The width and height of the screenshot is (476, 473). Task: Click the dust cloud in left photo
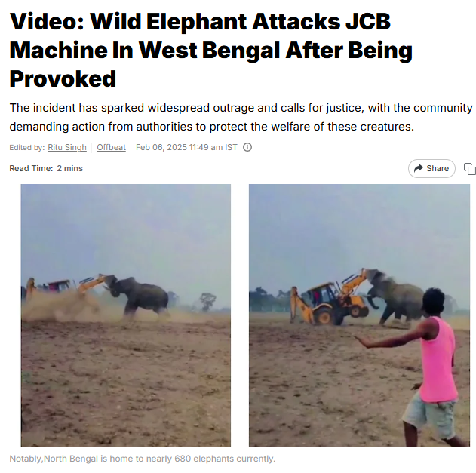[x=57, y=305]
